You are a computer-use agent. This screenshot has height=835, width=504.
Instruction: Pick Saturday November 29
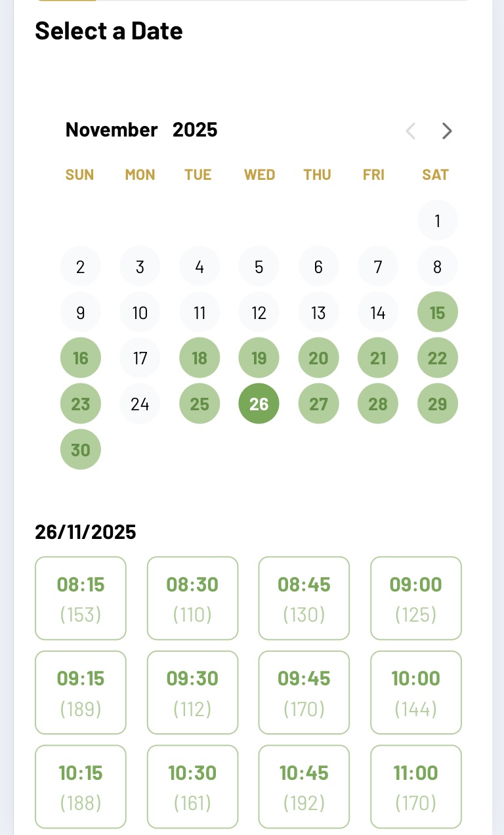tap(437, 404)
